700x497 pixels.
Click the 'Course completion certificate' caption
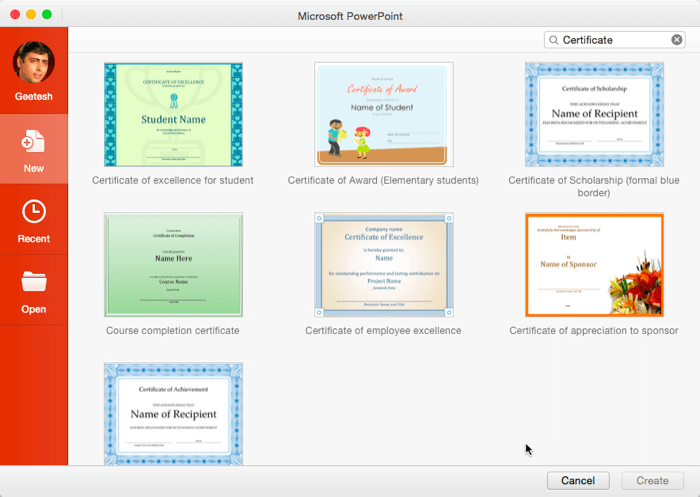173,330
